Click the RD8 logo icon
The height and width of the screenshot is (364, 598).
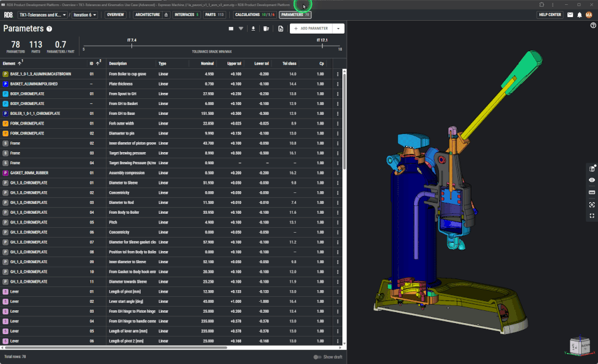[8, 15]
